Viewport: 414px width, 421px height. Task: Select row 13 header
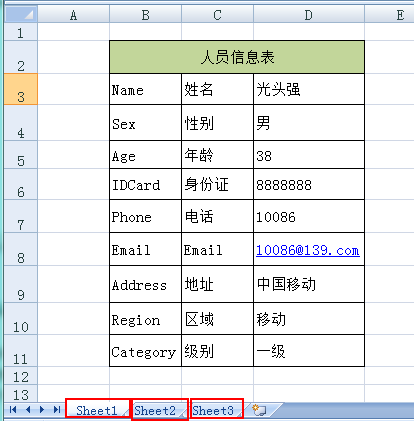point(21,393)
